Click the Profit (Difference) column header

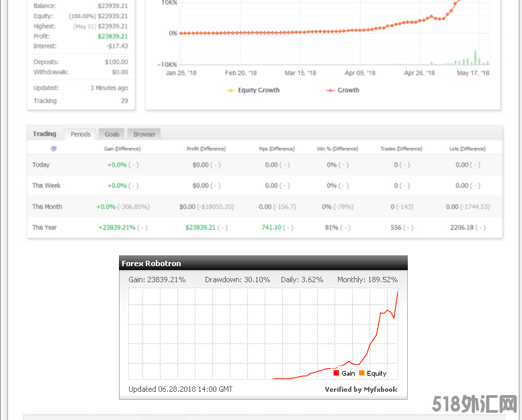206,149
